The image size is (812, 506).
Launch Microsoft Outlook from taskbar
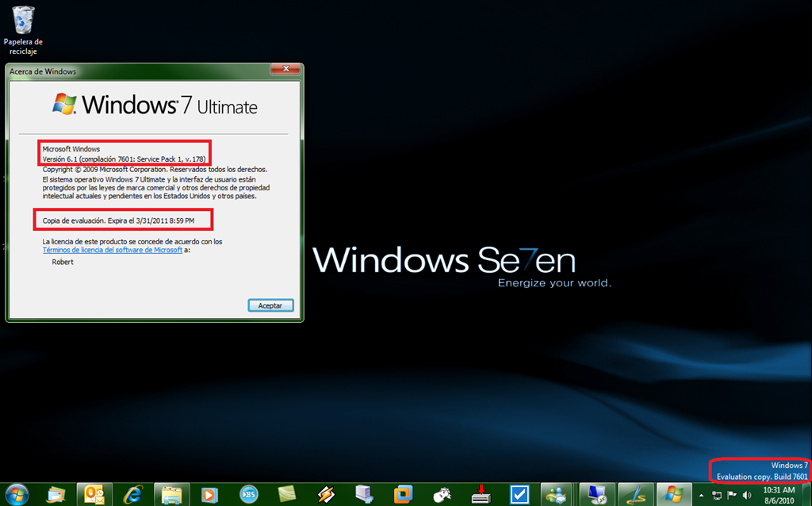94,494
